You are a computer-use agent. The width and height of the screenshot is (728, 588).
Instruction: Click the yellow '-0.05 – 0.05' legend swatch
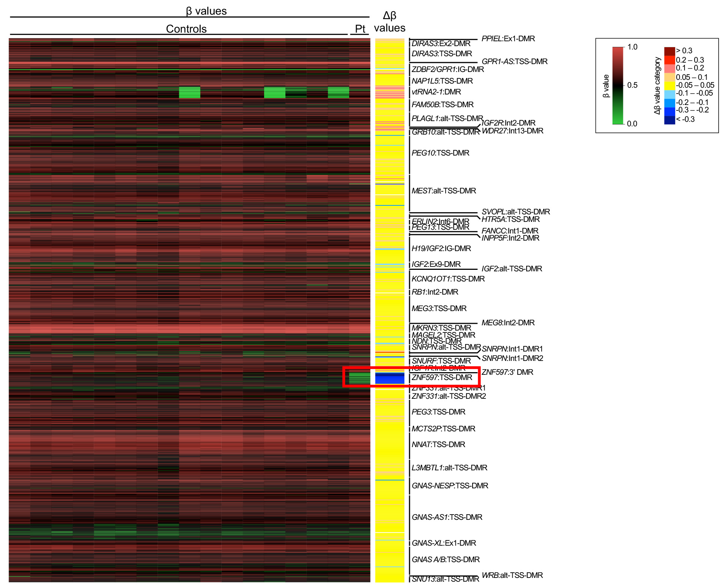click(x=669, y=85)
